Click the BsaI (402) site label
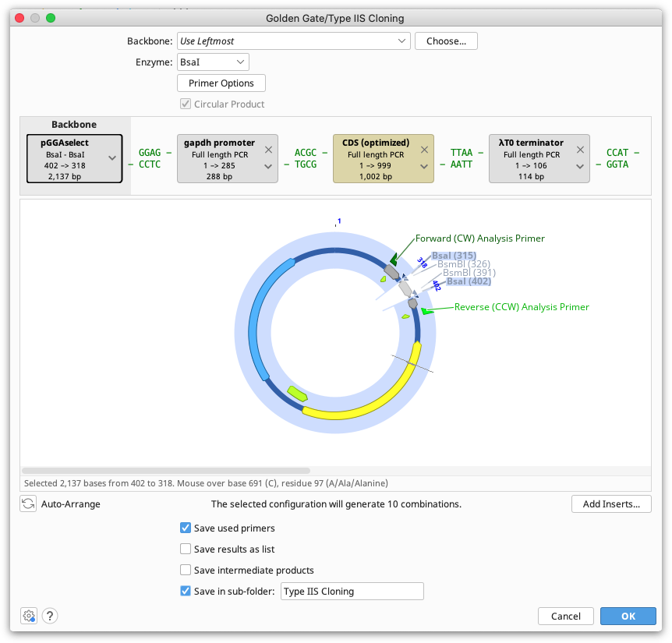The height and width of the screenshot is (643, 672). click(469, 281)
